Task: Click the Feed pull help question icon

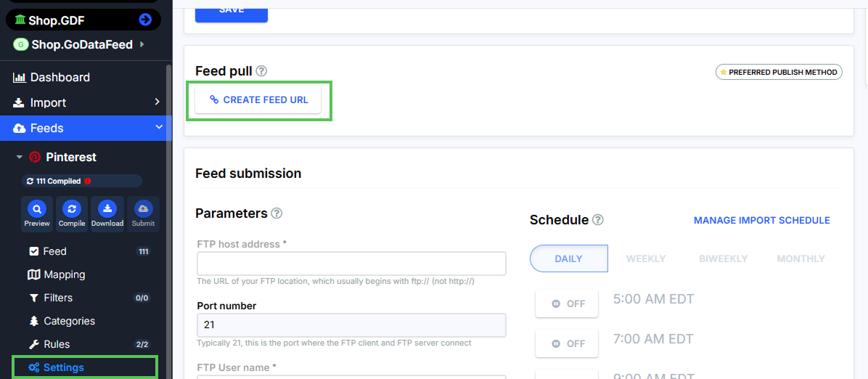Action: (261, 71)
